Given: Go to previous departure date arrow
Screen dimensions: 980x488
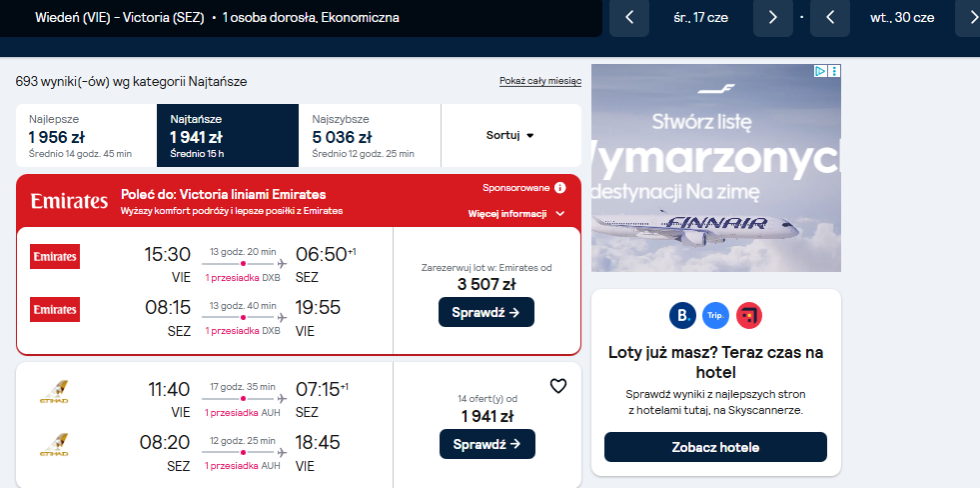Looking at the screenshot, I should click(629, 18).
